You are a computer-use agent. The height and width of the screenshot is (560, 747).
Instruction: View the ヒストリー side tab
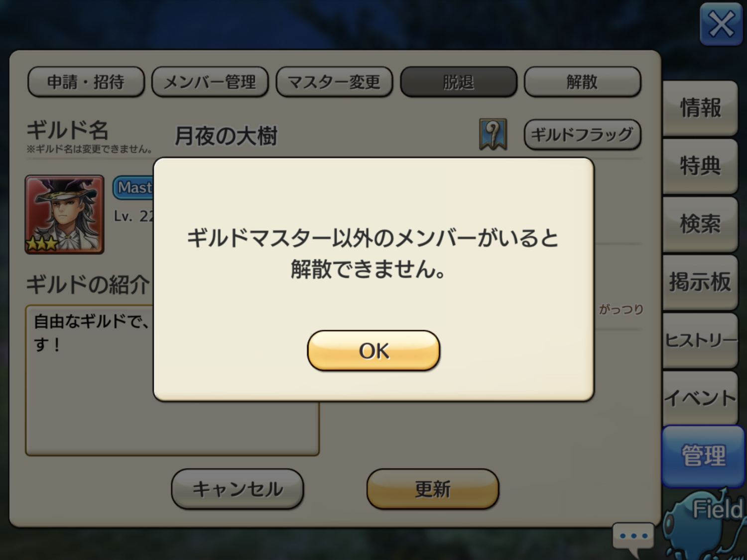700,340
